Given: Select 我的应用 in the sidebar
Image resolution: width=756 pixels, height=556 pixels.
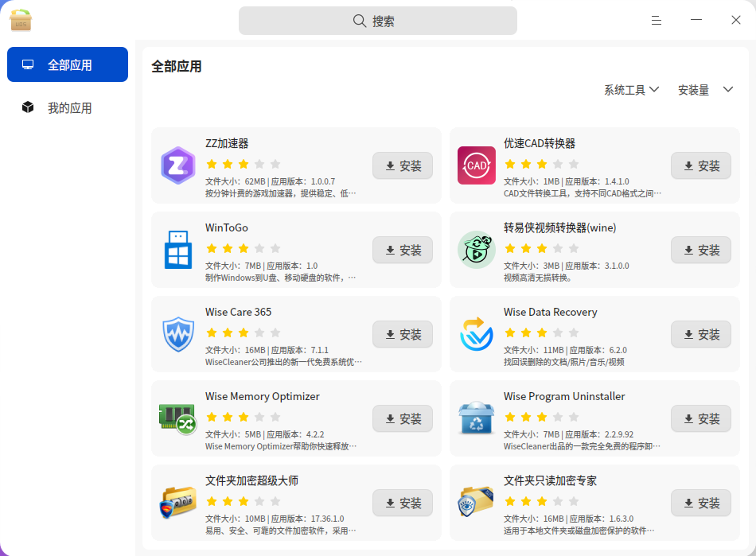Looking at the screenshot, I should [x=68, y=107].
